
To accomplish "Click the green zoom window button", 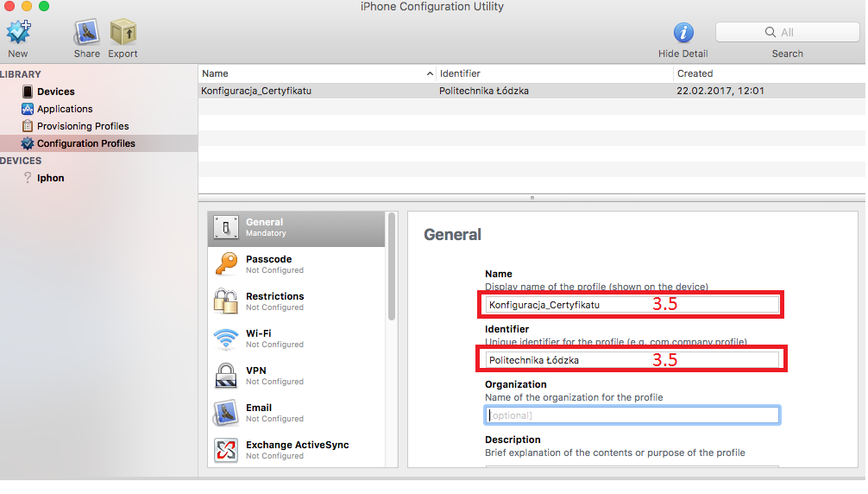I will 44,6.
